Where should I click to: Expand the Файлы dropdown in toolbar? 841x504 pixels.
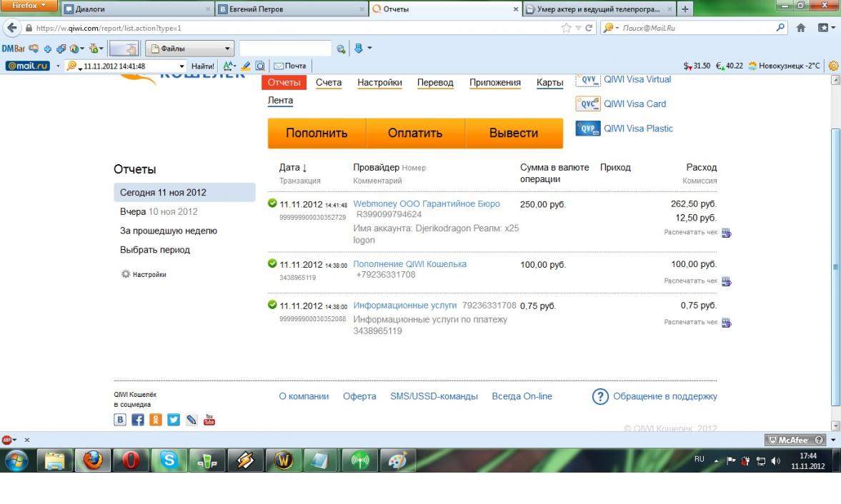click(228, 49)
